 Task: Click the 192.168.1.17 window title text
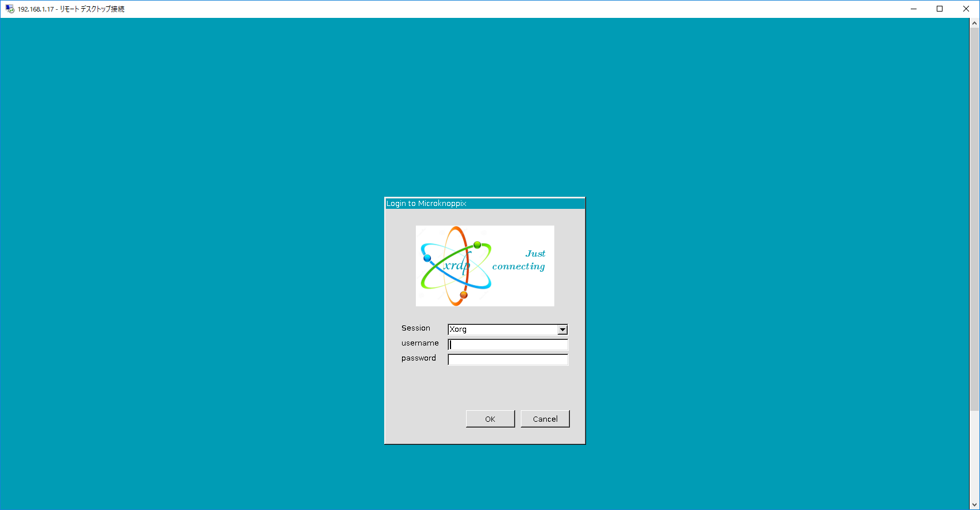[71, 9]
